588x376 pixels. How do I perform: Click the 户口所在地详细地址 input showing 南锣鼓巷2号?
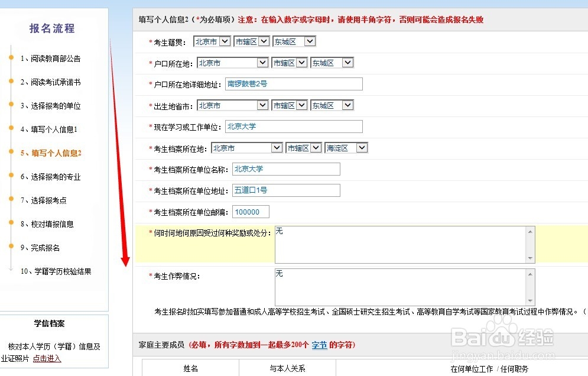tap(294, 83)
